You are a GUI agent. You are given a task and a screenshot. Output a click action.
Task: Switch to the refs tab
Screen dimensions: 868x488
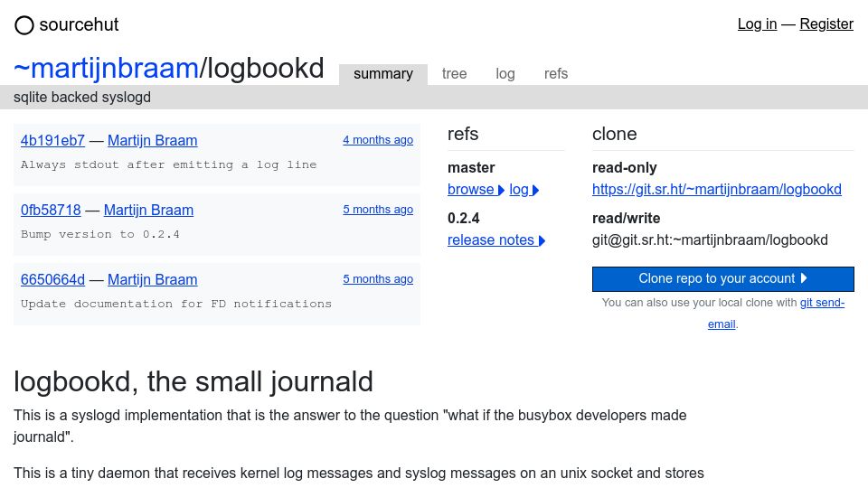point(556,74)
